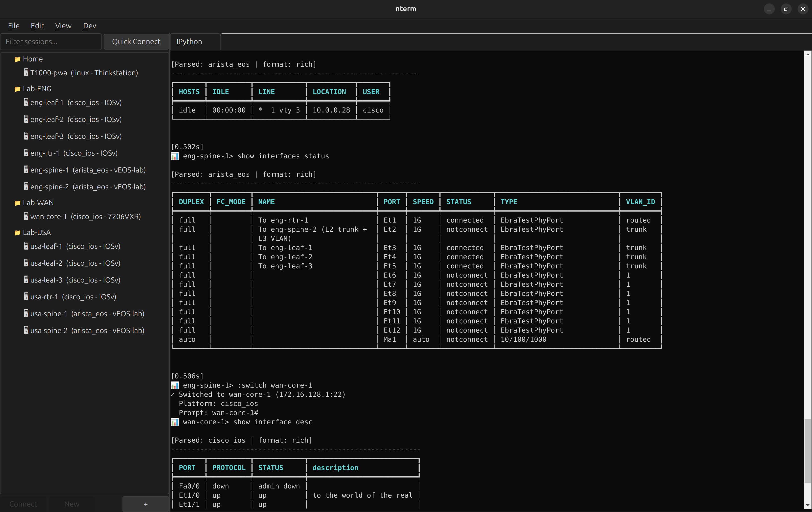Click the Lab-ENG folder icon
The height and width of the screenshot is (512, 812).
tap(18, 89)
